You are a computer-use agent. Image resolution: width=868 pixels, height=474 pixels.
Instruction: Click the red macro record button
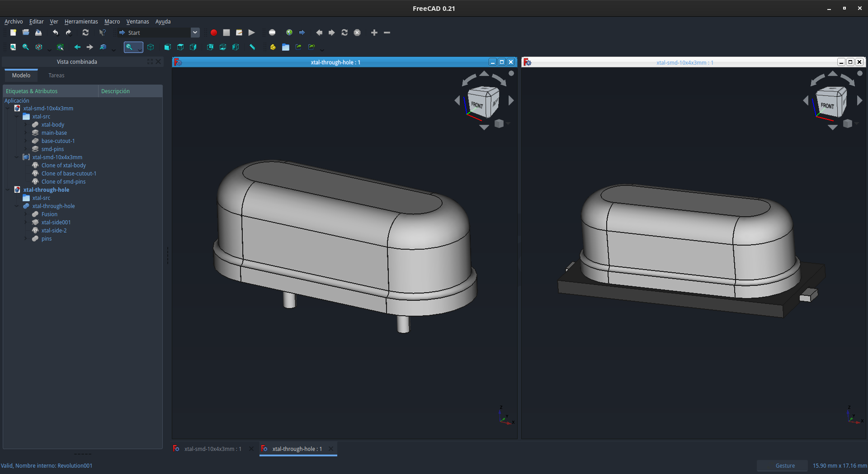214,33
